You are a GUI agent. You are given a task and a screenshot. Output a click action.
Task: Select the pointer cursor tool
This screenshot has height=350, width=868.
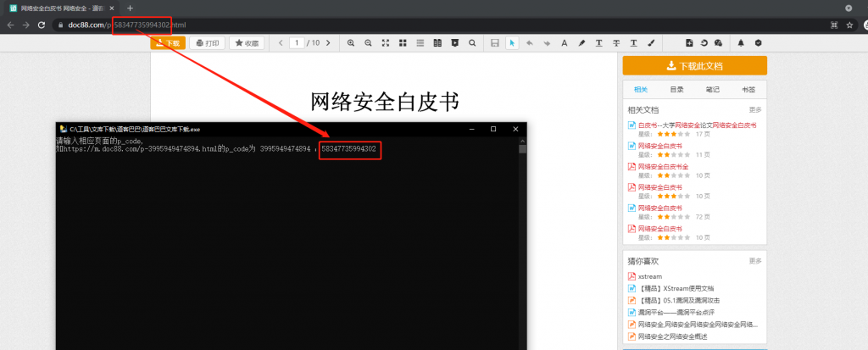click(x=512, y=43)
